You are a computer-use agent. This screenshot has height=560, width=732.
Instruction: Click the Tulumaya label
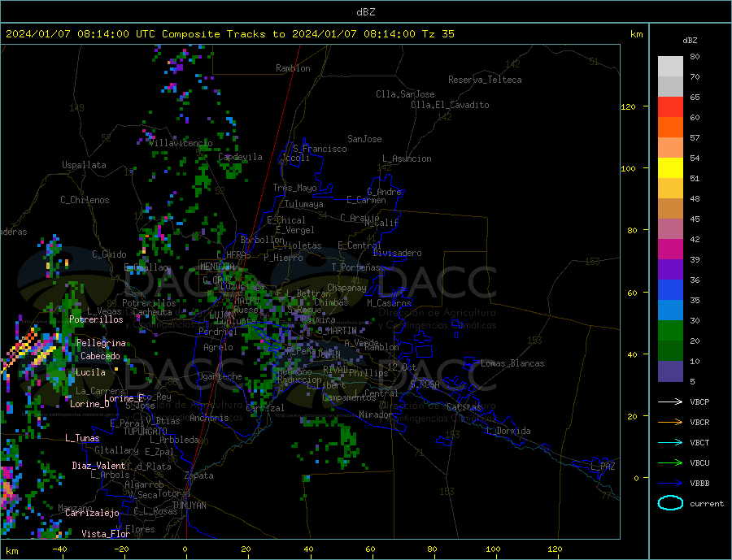(304, 204)
